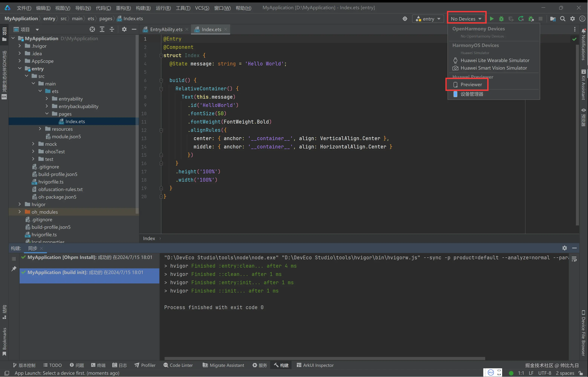Open build panel settings gear
This screenshot has height=377, width=588.
pyautogui.click(x=564, y=248)
